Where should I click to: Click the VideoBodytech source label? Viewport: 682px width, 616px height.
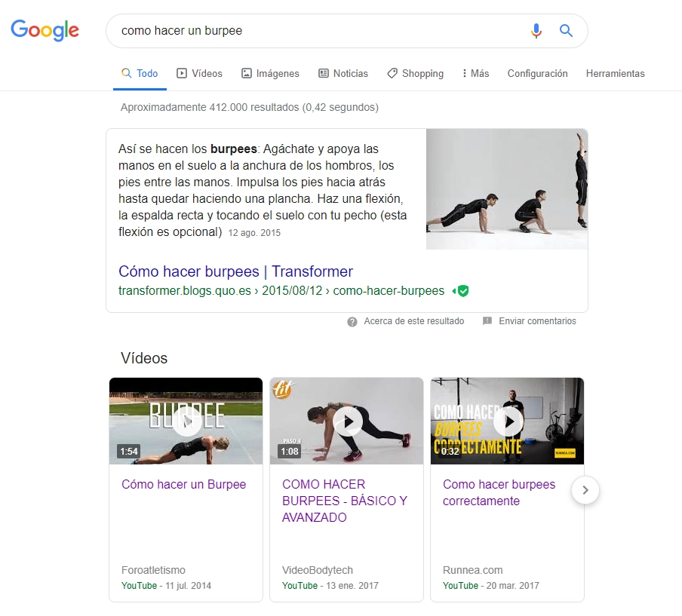click(x=318, y=570)
